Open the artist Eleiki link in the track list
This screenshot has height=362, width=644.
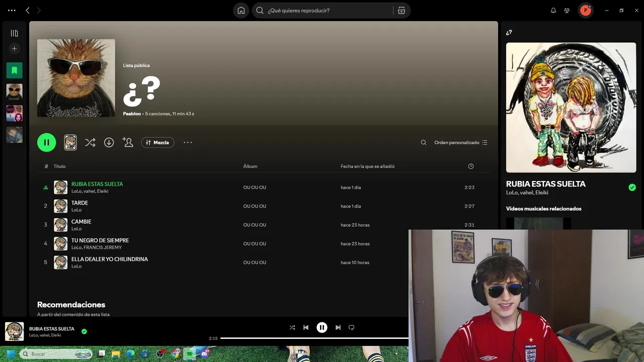(x=103, y=191)
